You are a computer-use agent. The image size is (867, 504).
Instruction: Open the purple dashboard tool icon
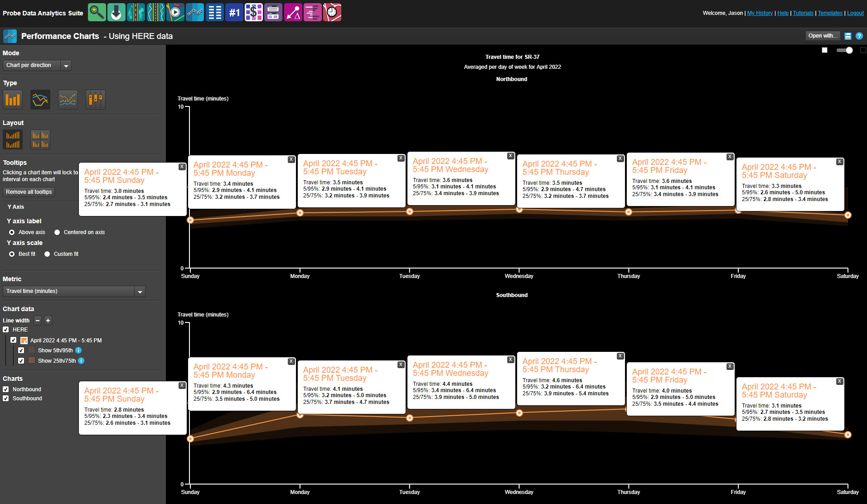click(273, 12)
